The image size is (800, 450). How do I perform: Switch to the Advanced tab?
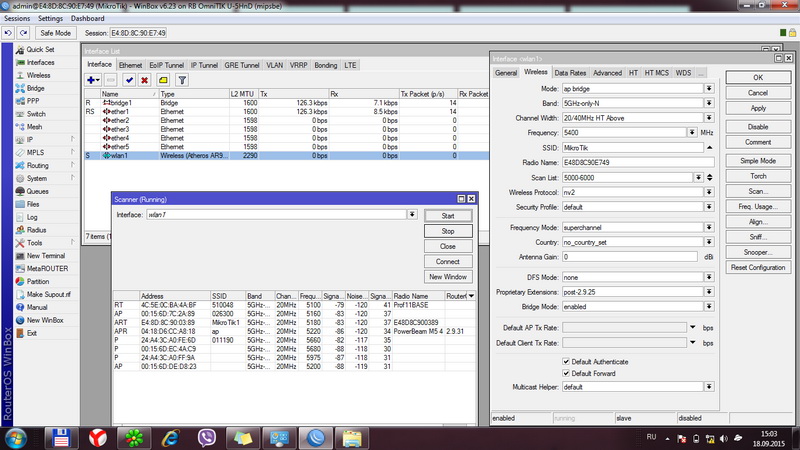[607, 73]
